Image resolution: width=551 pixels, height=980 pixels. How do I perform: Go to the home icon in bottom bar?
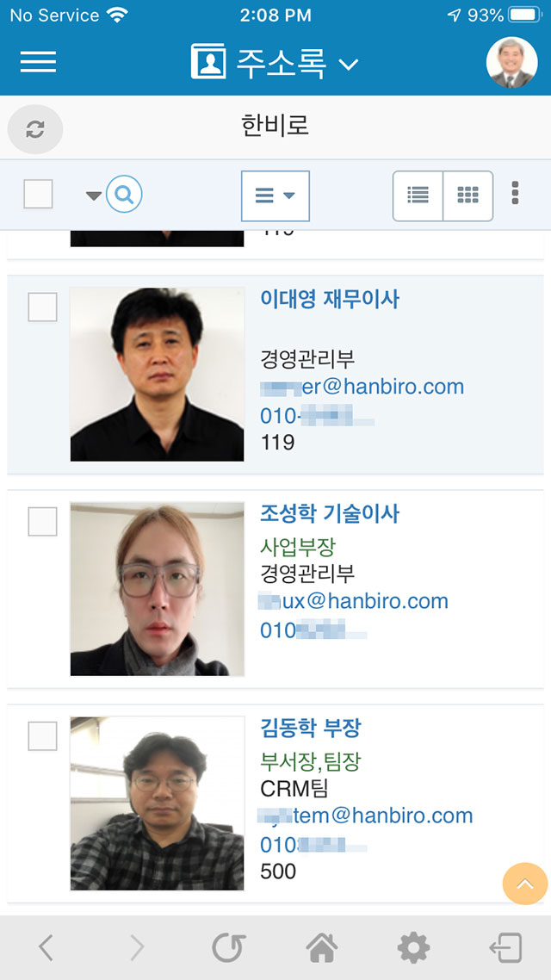322,948
